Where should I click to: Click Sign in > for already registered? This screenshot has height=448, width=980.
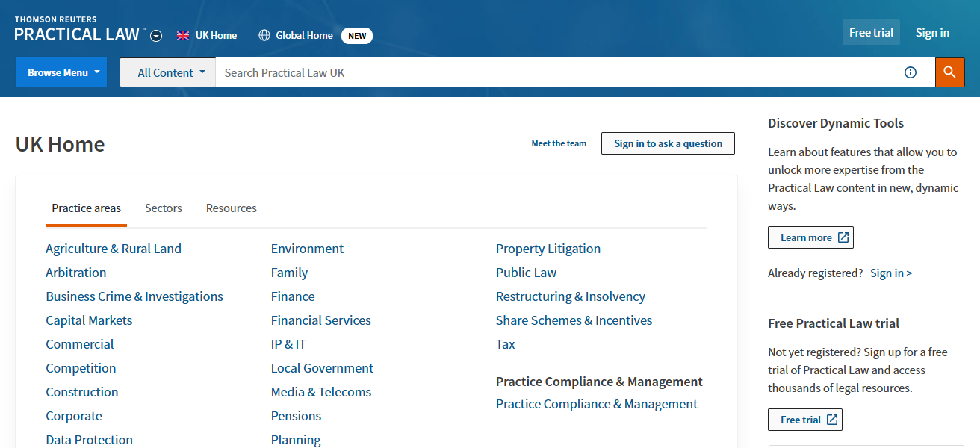[x=891, y=273]
